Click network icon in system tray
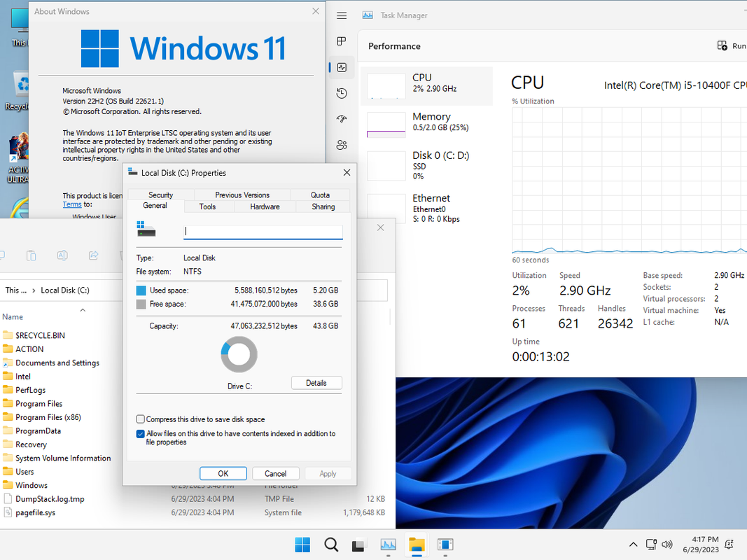Image resolution: width=747 pixels, height=560 pixels. (651, 545)
